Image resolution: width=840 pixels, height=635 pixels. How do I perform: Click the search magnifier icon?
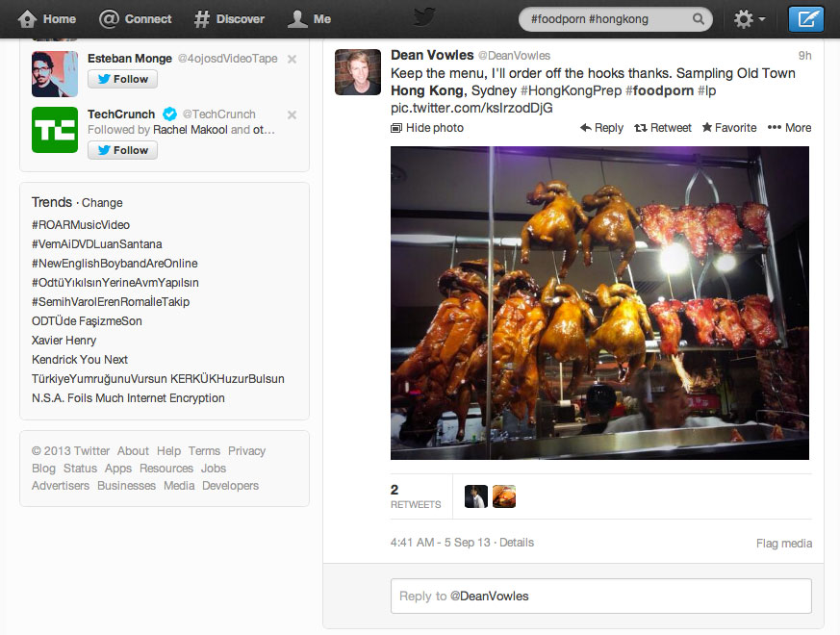point(698,19)
